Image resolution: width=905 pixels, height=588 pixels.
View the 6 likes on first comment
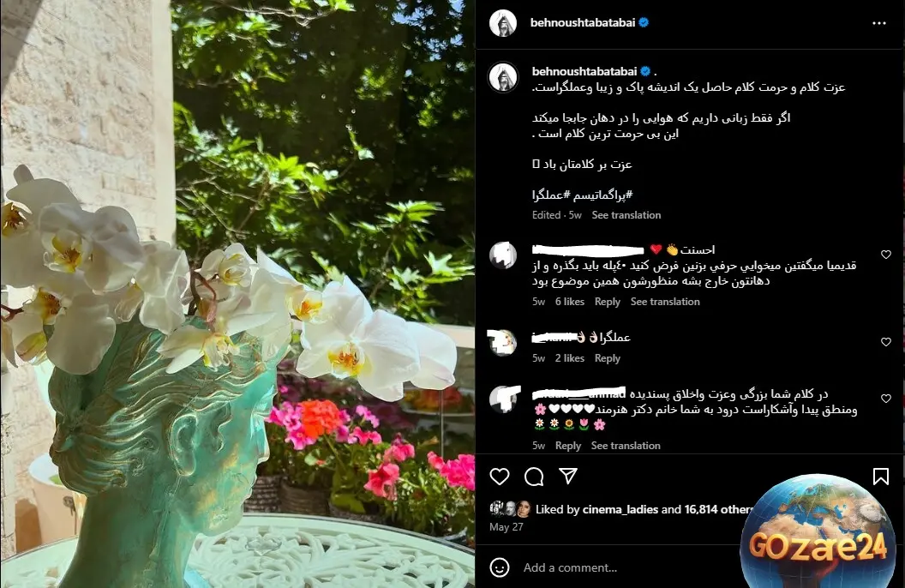click(570, 301)
